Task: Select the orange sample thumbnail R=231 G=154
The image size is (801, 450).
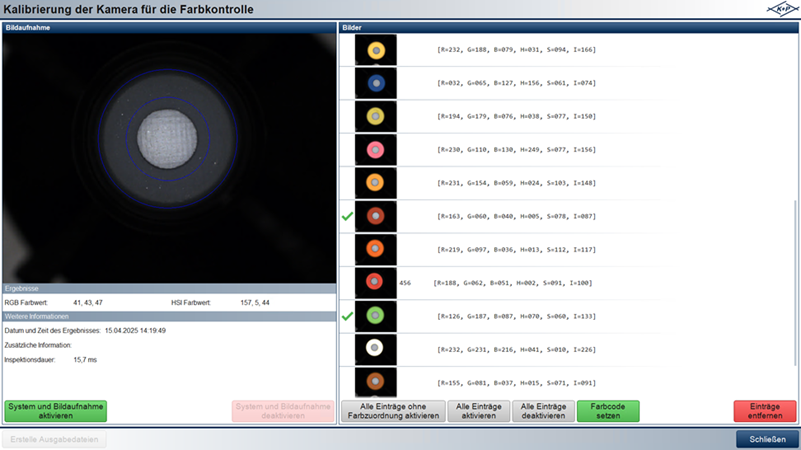Action: pos(375,183)
